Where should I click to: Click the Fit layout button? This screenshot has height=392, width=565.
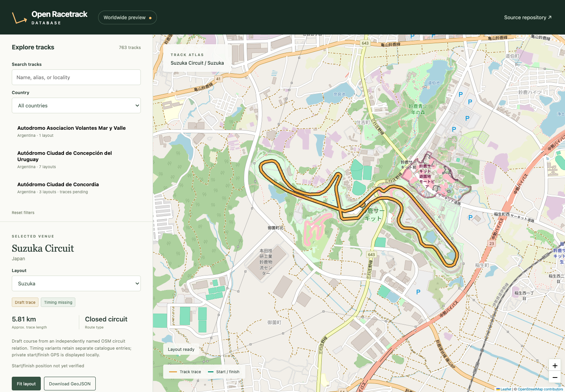tap(26, 384)
